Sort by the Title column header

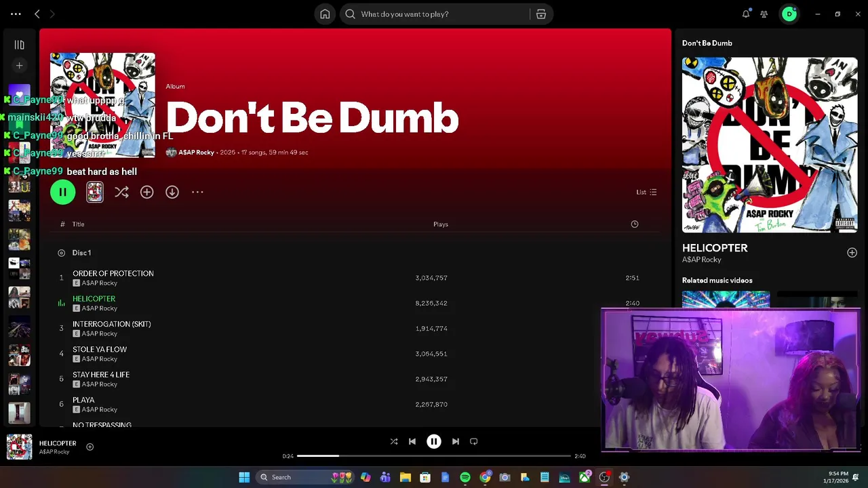tap(79, 224)
